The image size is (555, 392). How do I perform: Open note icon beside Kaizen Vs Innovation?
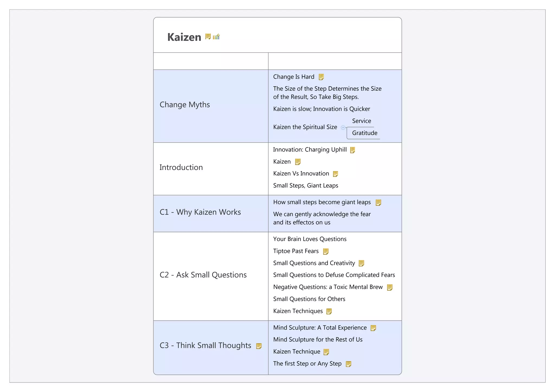335,174
